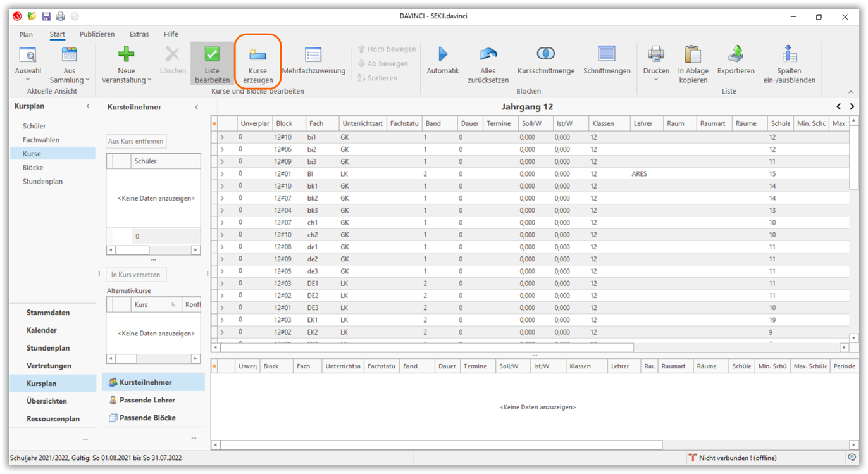Image resolution: width=868 pixels, height=474 pixels.
Task: Open the Extras ribbon tab
Action: [139, 34]
